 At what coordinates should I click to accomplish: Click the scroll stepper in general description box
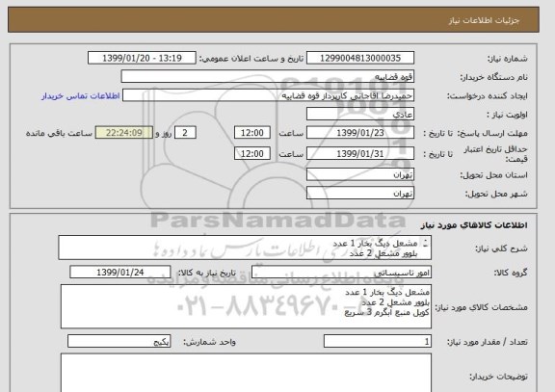point(426,243)
